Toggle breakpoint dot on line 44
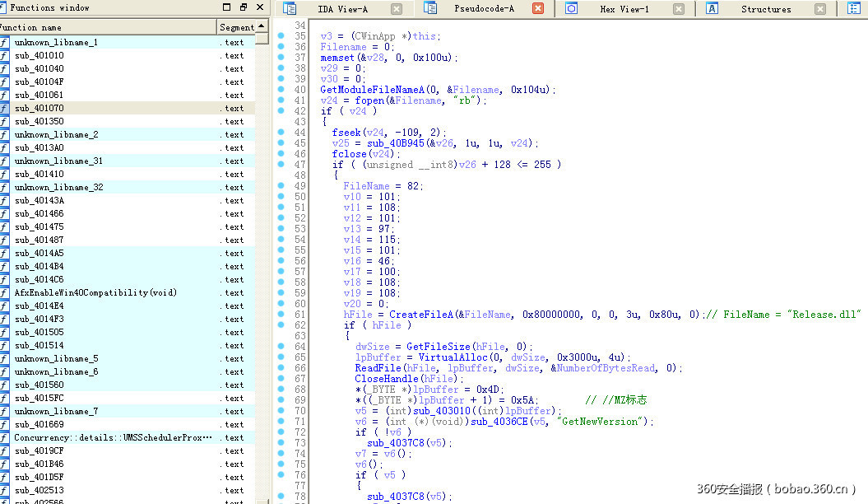 point(281,133)
